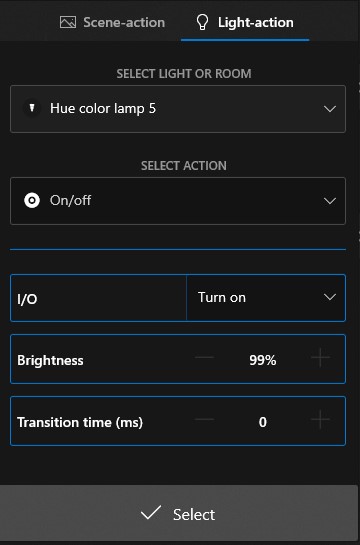Click the Hue color lamp 5 bulb icon
Viewport: 360px width, 545px height.
pyautogui.click(x=32, y=108)
